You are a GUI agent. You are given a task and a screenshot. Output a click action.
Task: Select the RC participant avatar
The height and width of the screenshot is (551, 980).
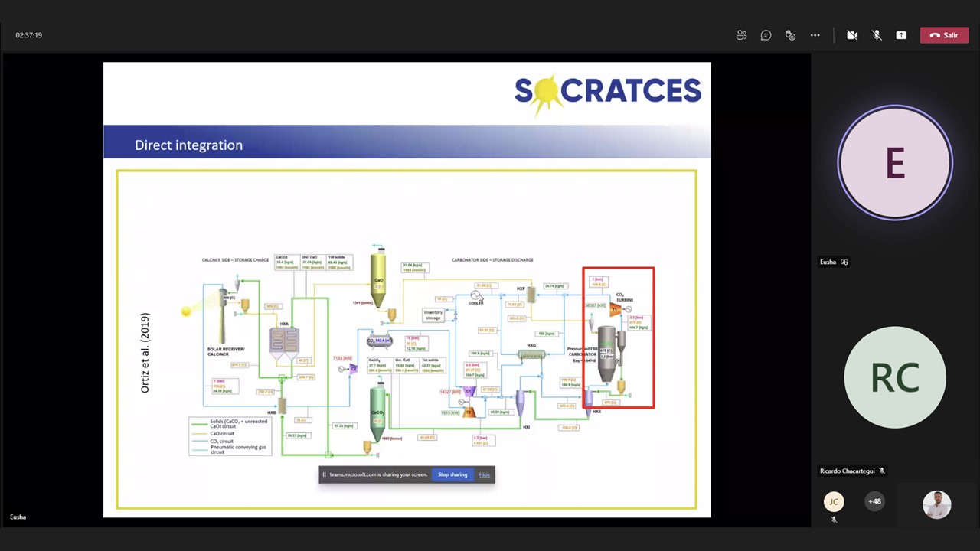click(895, 377)
